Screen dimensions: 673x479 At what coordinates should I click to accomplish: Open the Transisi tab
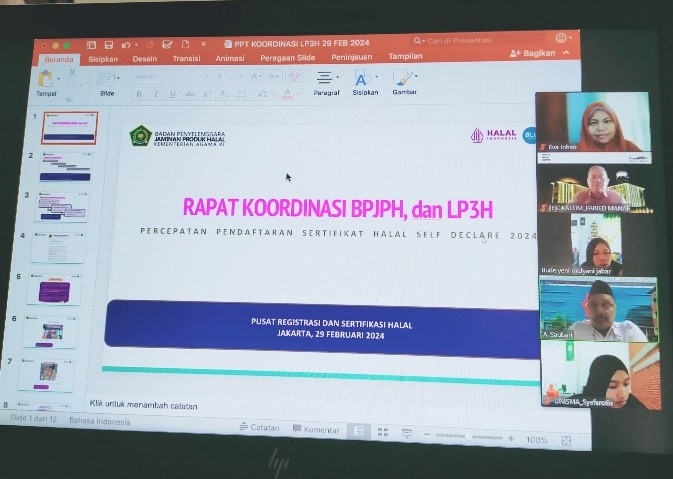pyautogui.click(x=186, y=58)
